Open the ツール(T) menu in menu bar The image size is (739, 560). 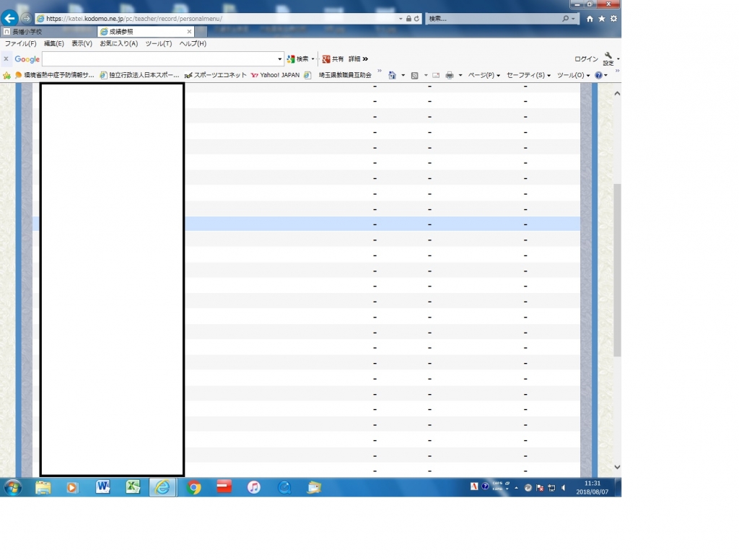coord(158,43)
